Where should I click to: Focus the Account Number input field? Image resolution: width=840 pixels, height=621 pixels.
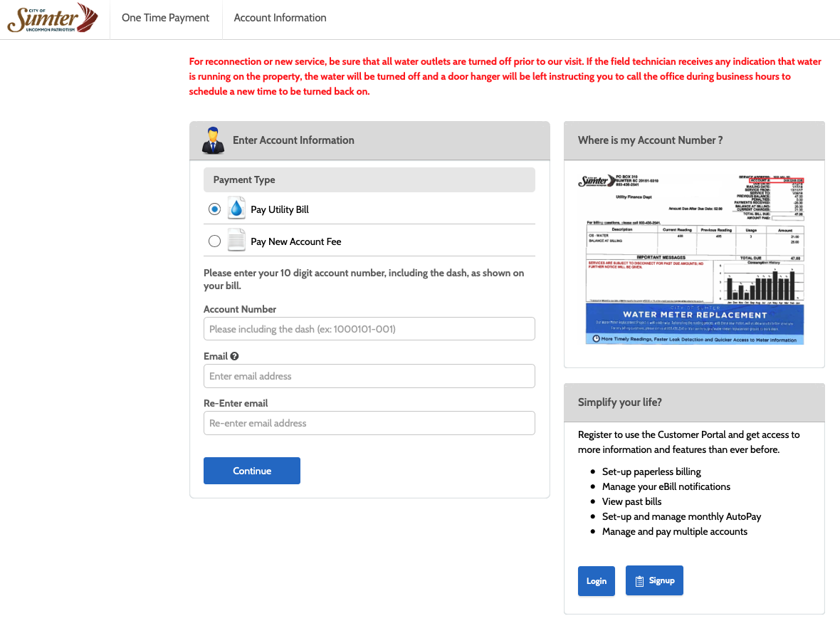click(x=369, y=329)
